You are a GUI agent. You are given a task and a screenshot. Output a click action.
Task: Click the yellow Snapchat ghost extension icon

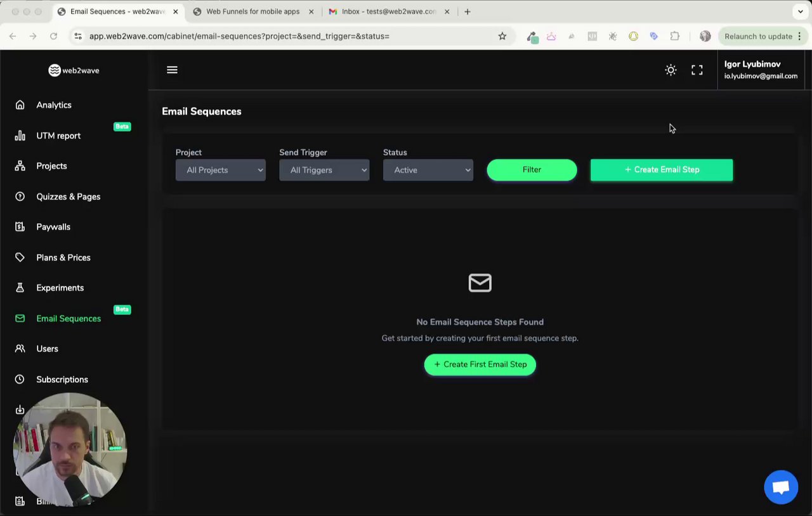633,36
